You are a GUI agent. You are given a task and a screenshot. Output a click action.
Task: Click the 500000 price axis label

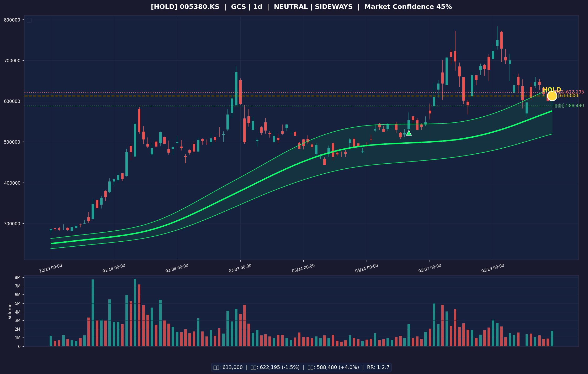(x=12, y=142)
